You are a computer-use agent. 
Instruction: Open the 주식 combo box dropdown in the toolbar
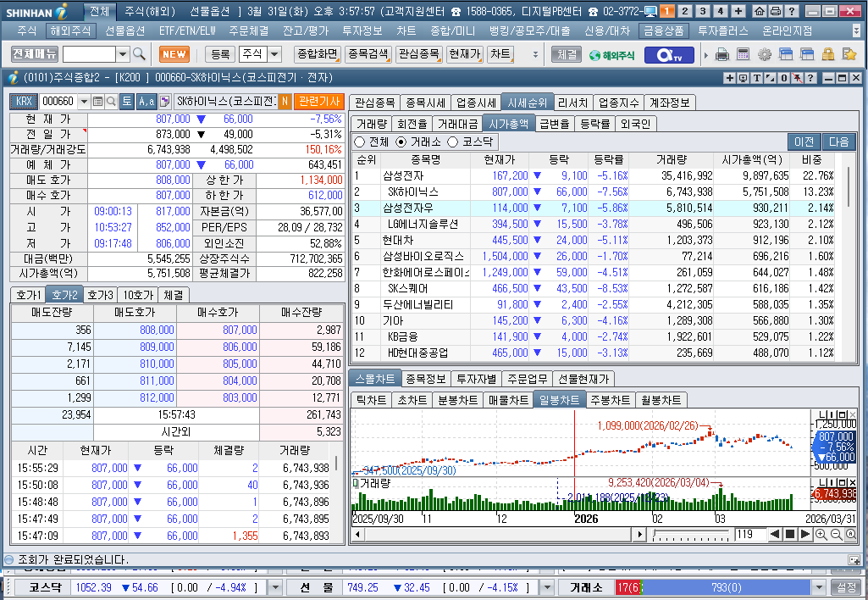coord(274,53)
